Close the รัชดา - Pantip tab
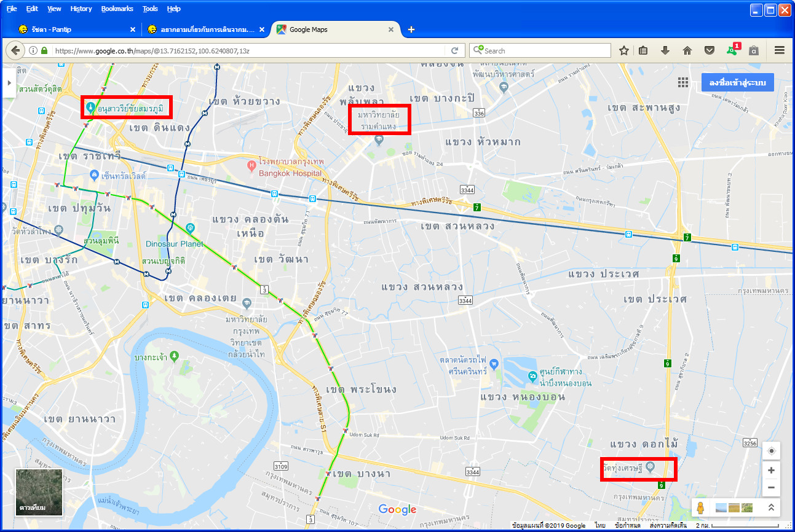The width and height of the screenshot is (795, 532). 133,29
